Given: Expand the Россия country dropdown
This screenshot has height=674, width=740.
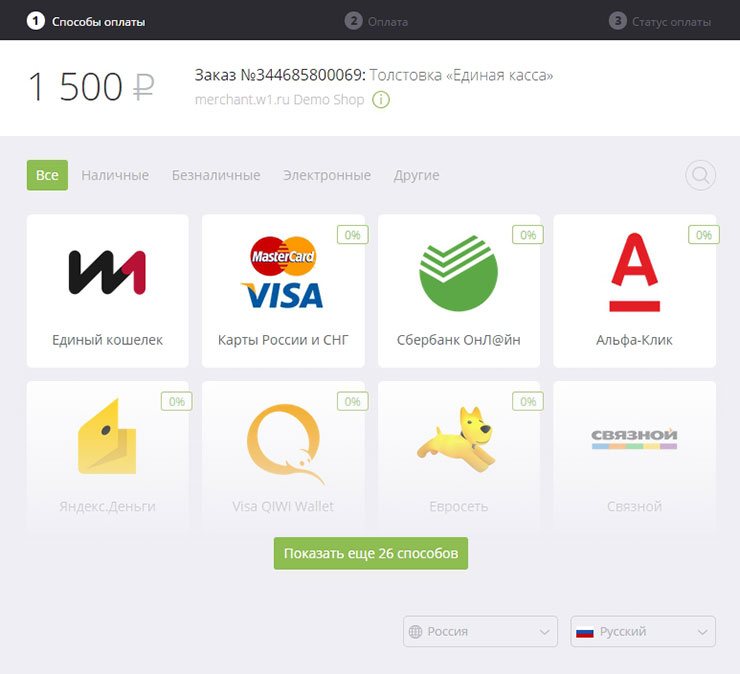Looking at the screenshot, I should point(480,631).
